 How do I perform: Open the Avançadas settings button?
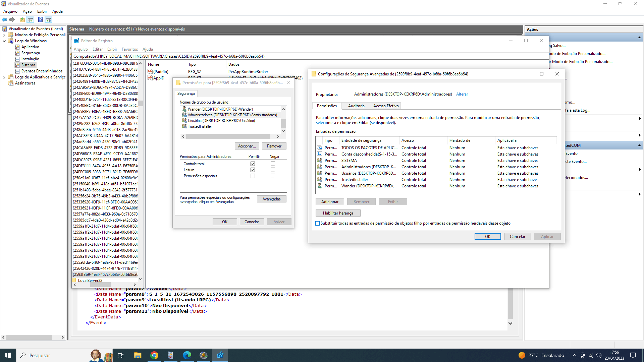[271, 199]
